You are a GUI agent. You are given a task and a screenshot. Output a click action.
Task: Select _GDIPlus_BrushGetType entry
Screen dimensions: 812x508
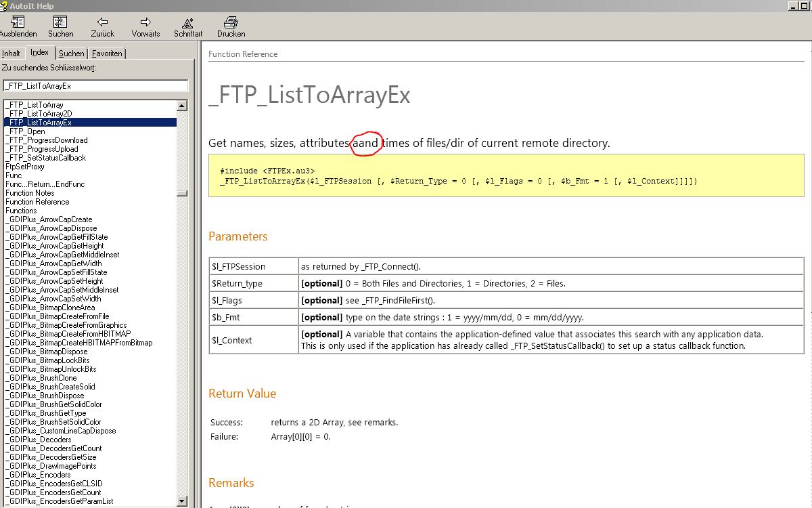[45, 413]
